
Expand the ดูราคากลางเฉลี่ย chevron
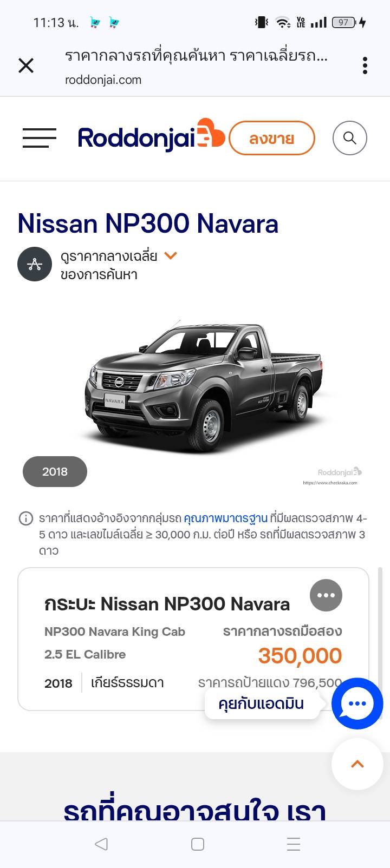click(171, 255)
